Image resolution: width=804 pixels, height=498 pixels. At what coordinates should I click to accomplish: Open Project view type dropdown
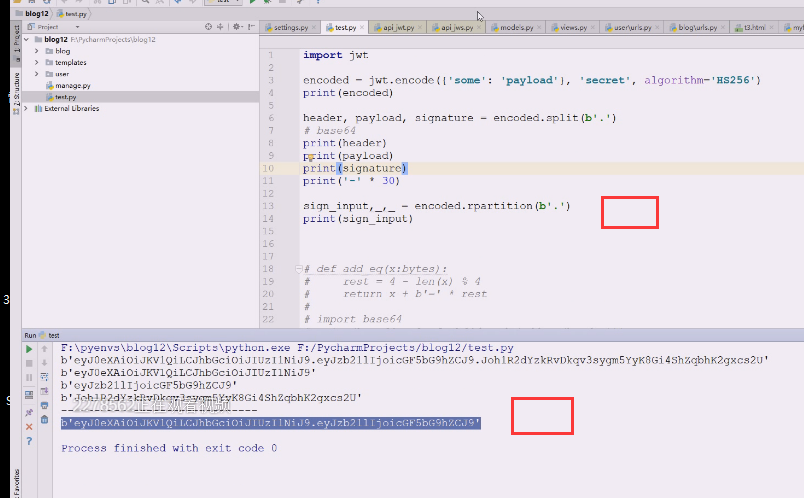coord(77,27)
